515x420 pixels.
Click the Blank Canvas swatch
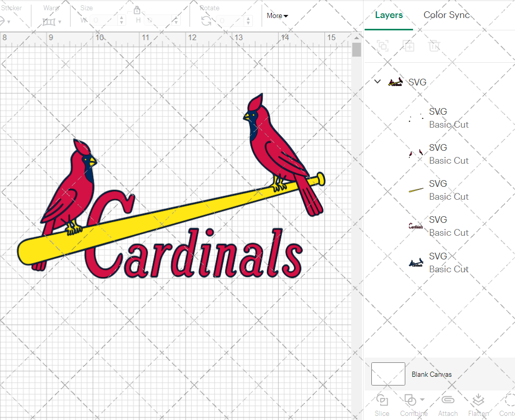(x=388, y=374)
